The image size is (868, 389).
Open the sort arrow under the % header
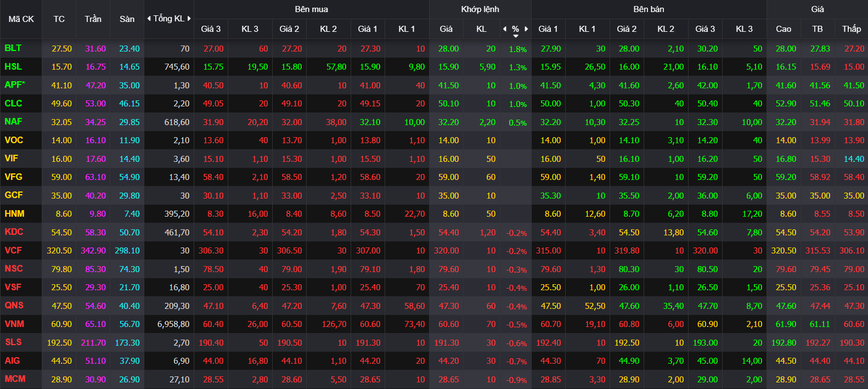pyautogui.click(x=516, y=36)
